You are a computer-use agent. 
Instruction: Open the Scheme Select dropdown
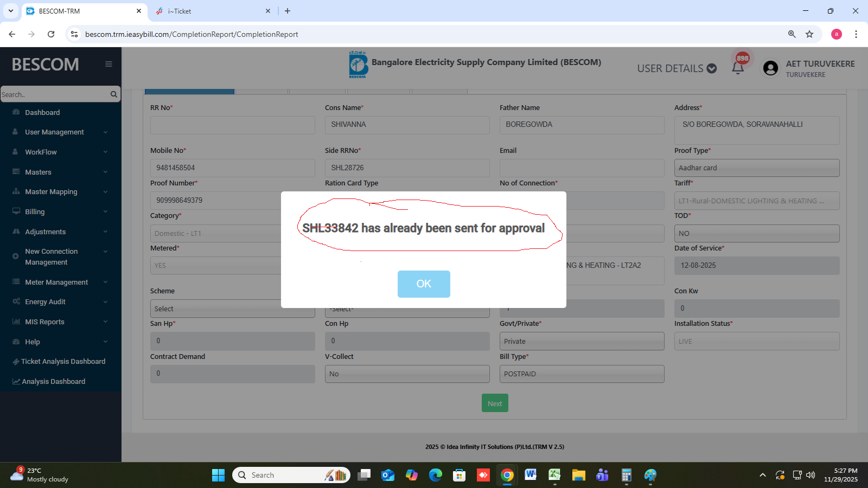pyautogui.click(x=232, y=309)
